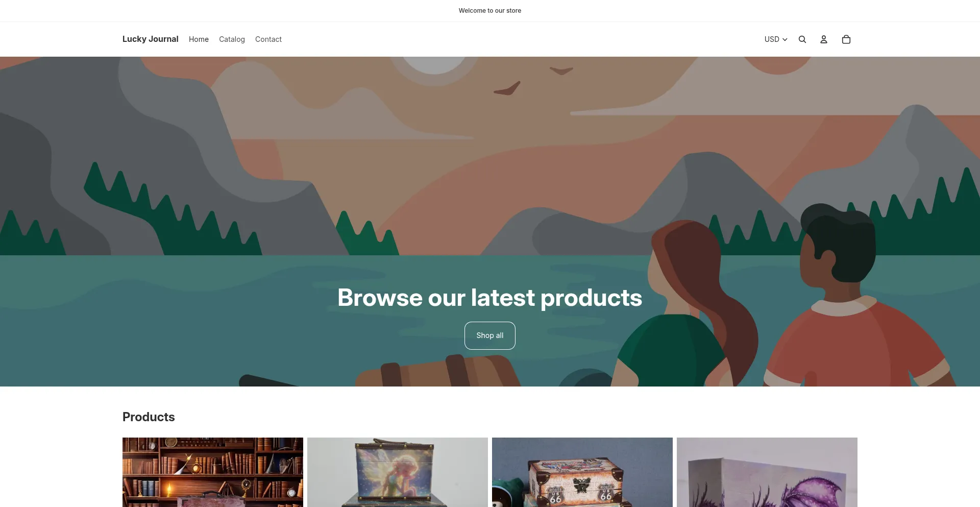Click the Lucky Journal store logo
The image size is (980, 507).
tap(151, 39)
